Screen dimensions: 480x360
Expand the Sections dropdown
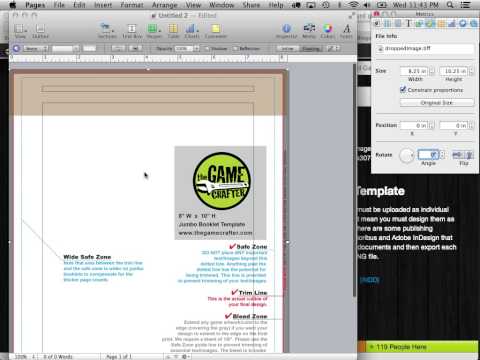[107, 31]
